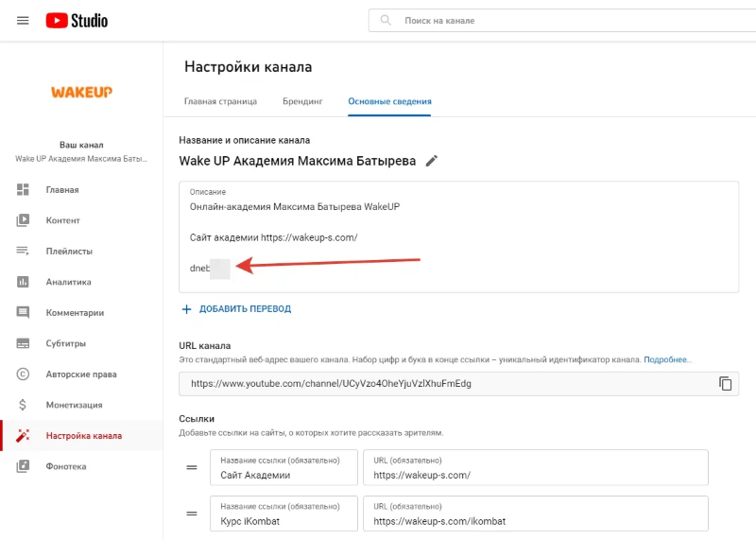756x540 pixels.
Task: Click the Субтитры captions icon
Action: click(x=23, y=343)
